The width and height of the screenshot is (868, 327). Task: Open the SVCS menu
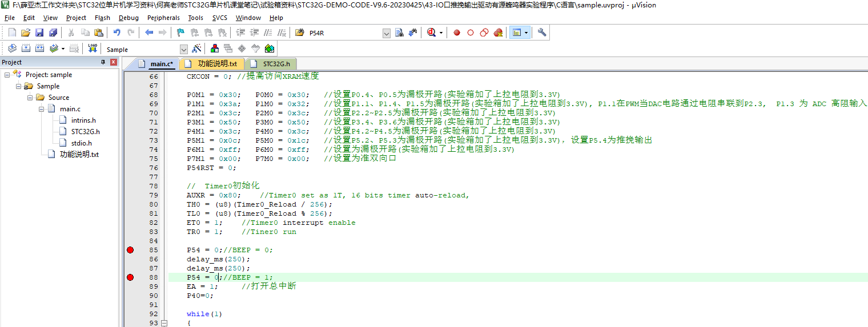tap(220, 18)
